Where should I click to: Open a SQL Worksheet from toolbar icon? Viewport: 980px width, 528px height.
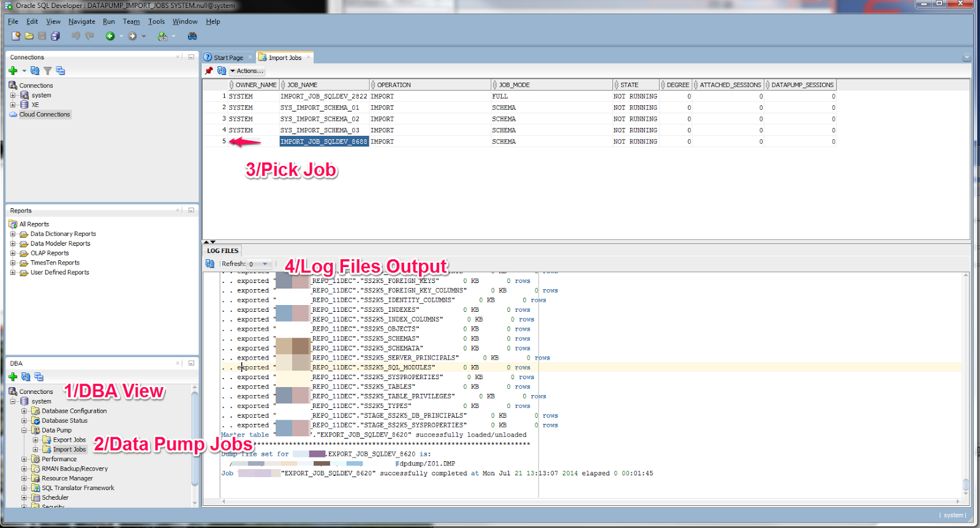pyautogui.click(x=162, y=36)
